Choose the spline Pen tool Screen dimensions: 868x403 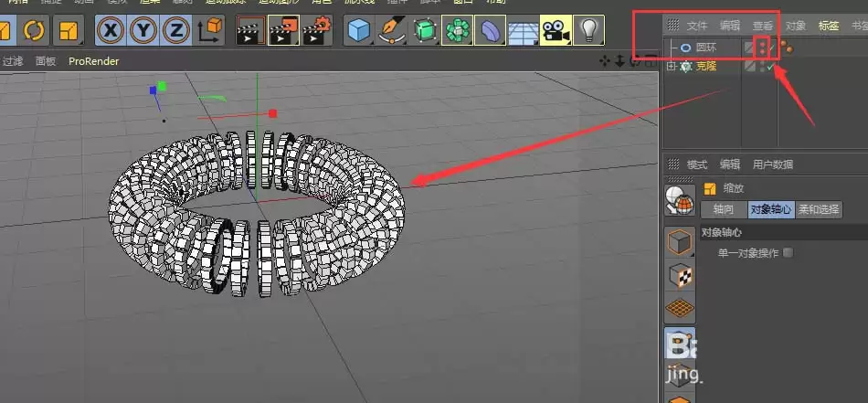[392, 30]
